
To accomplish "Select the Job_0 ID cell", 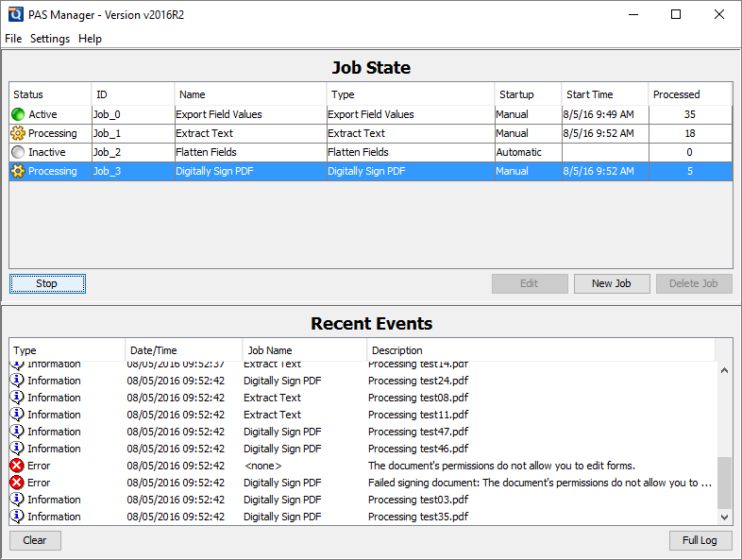I will 133,114.
